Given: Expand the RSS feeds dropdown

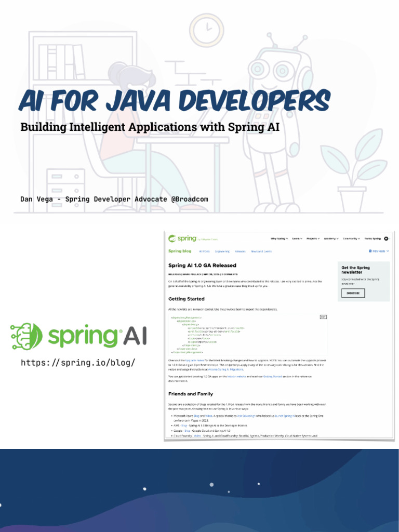Looking at the screenshot, I should click(379, 251).
